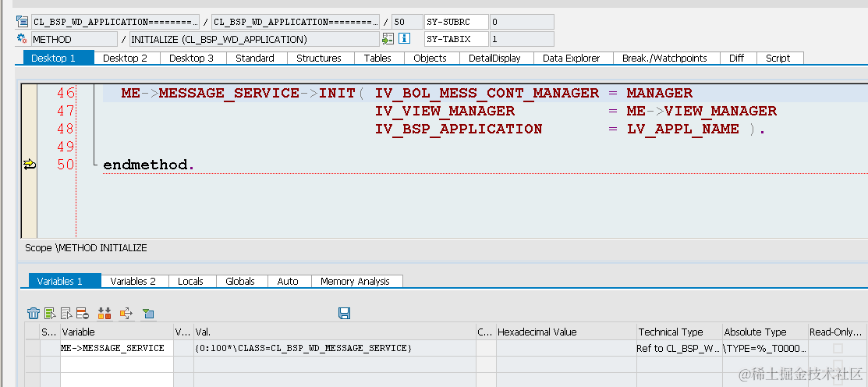Open the DetailDisplay tab
Screen dimensions: 868x387
(495, 59)
